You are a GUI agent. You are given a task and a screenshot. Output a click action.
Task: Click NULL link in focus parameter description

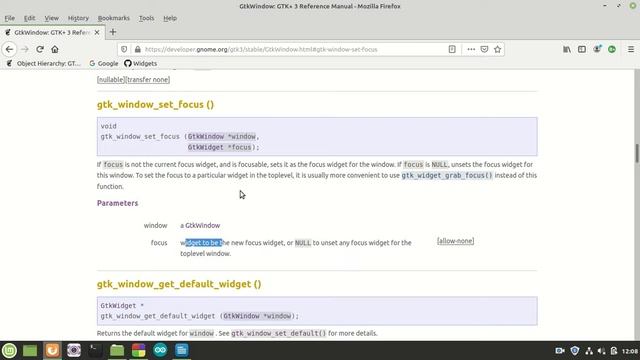(x=303, y=243)
